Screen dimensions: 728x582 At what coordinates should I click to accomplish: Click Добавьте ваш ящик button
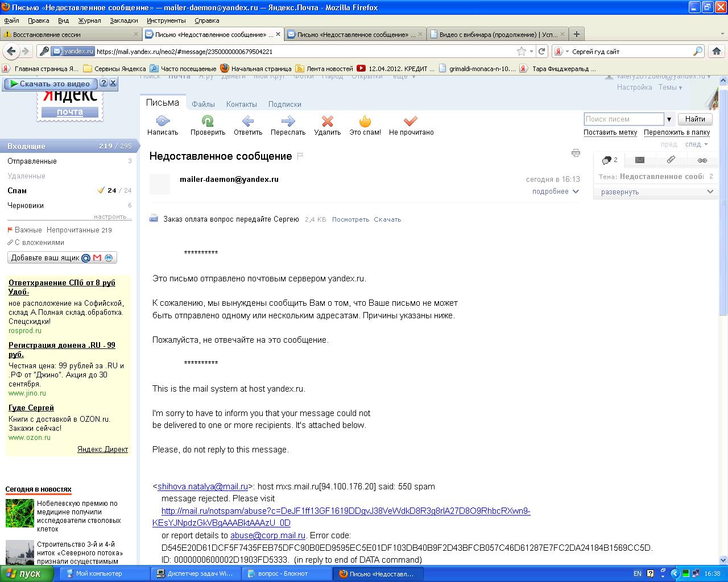point(62,257)
